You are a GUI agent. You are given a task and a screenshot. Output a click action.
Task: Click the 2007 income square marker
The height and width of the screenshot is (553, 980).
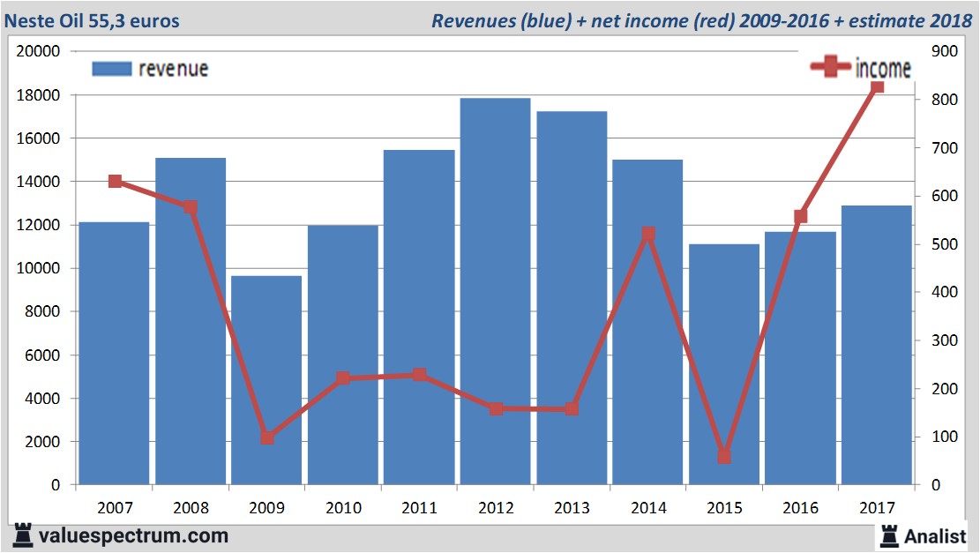[115, 182]
